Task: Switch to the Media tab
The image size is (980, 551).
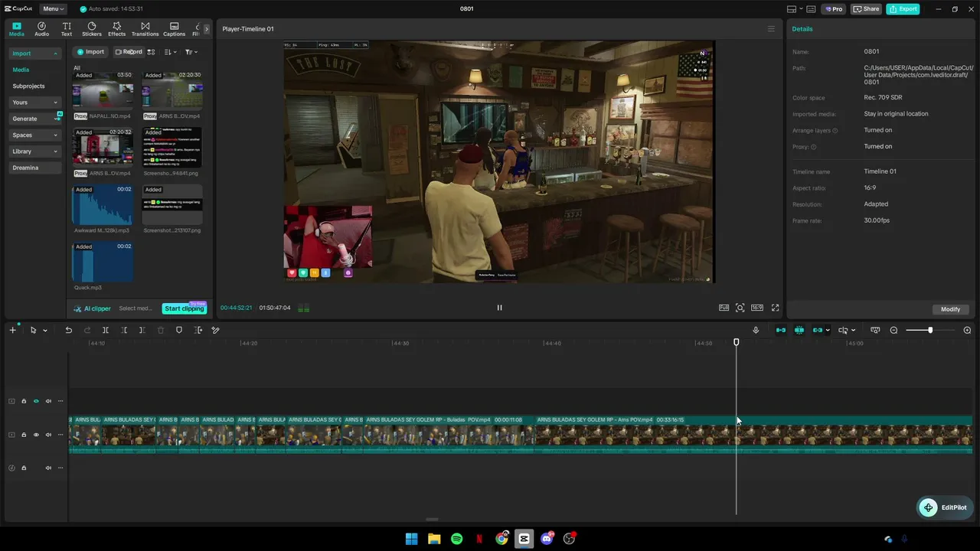Action: (x=17, y=29)
